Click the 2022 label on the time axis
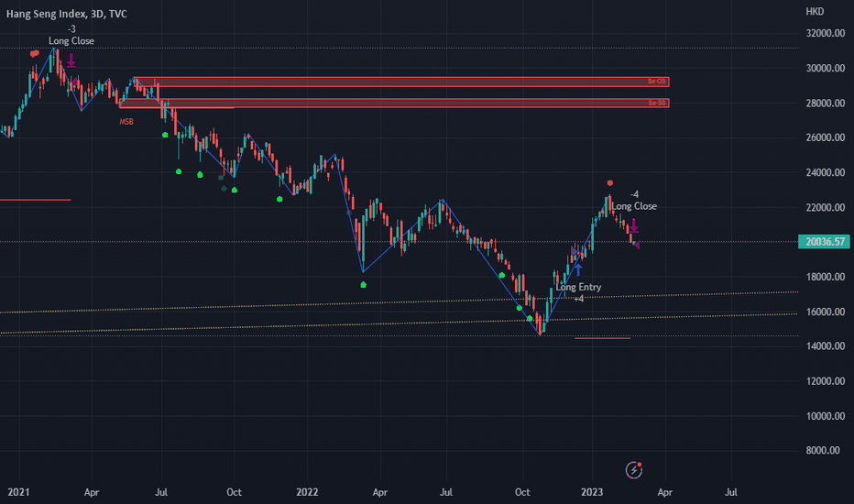This screenshot has width=854, height=504. pyautogui.click(x=307, y=492)
